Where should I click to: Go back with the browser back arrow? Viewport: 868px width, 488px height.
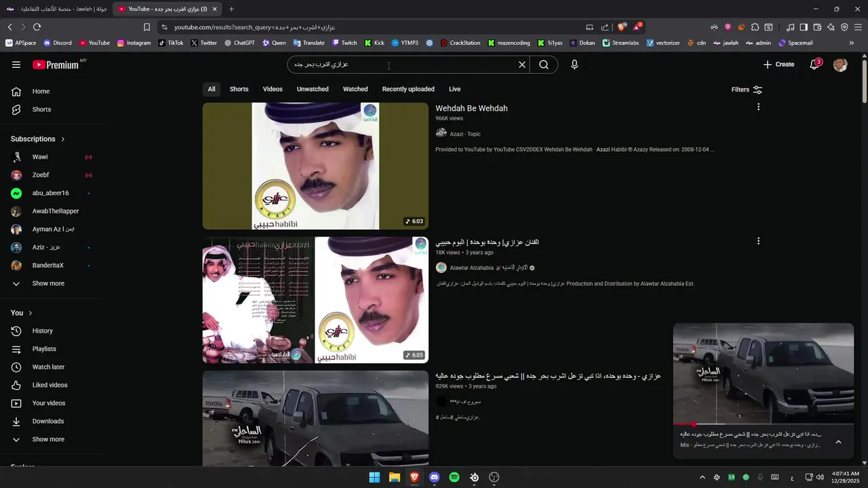tap(10, 27)
